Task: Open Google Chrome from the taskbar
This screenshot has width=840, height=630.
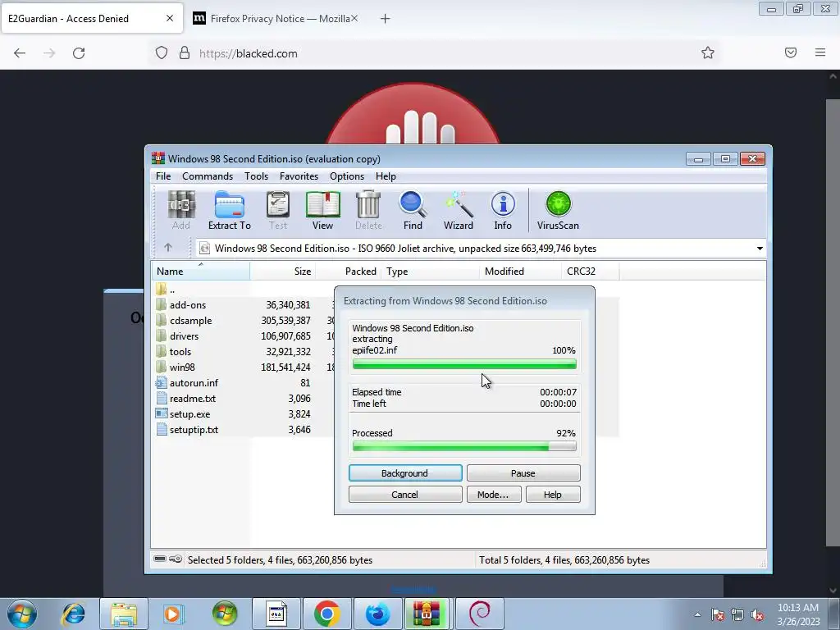Action: pos(326,614)
